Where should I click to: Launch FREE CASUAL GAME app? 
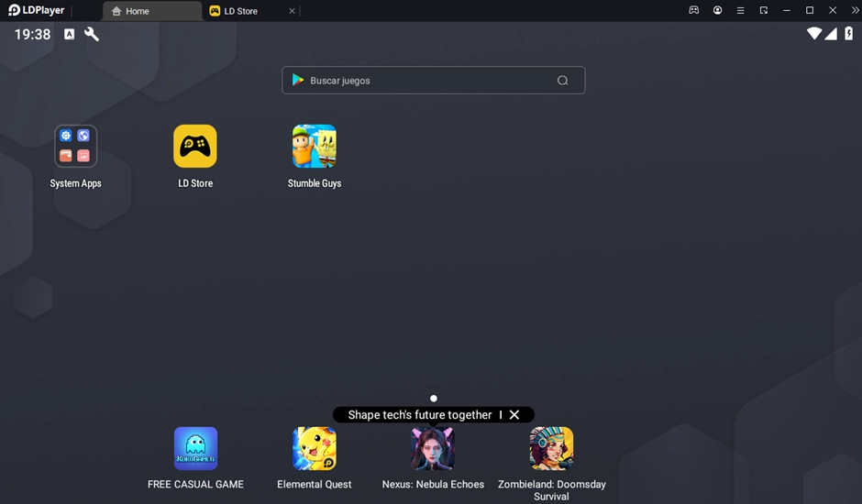195,448
